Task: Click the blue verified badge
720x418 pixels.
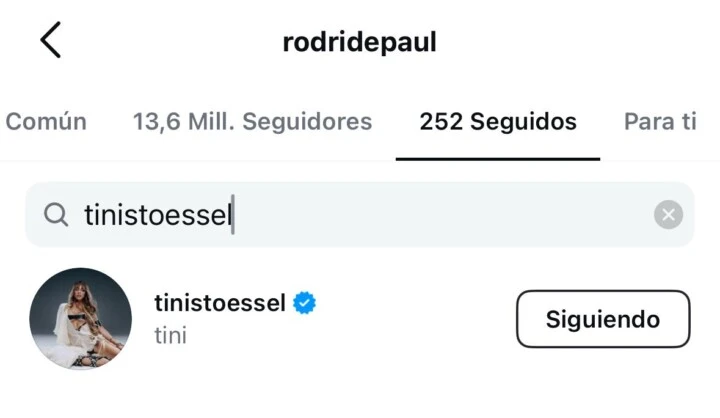Action: [304, 303]
